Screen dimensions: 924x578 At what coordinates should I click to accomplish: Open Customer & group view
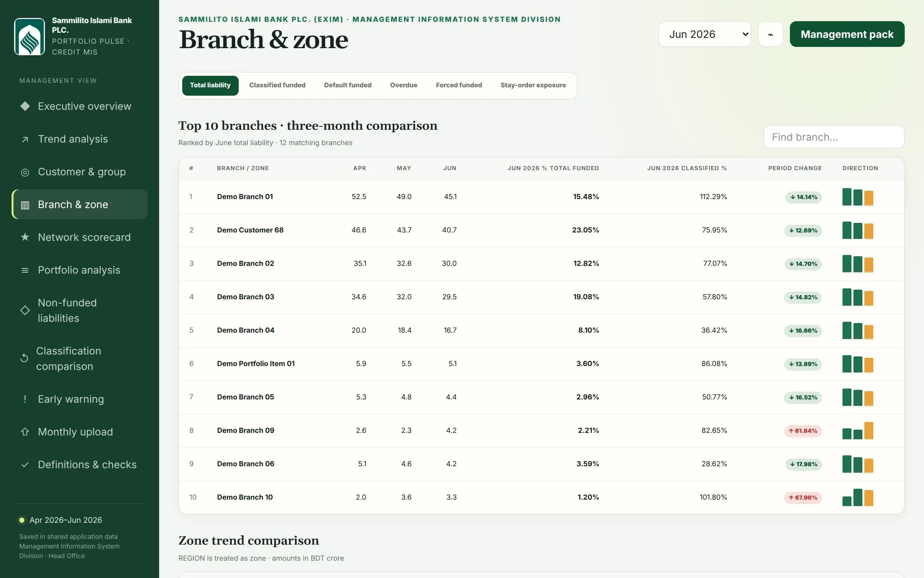pyautogui.click(x=80, y=172)
